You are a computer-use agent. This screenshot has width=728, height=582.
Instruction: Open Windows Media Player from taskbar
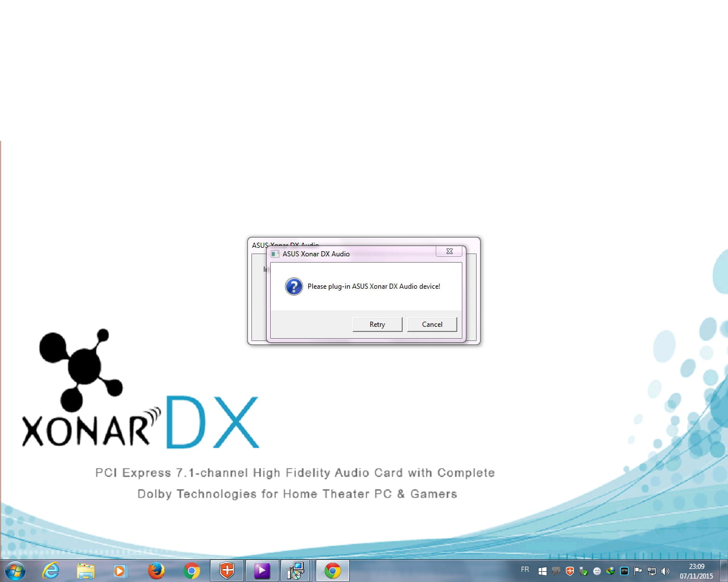pos(120,571)
